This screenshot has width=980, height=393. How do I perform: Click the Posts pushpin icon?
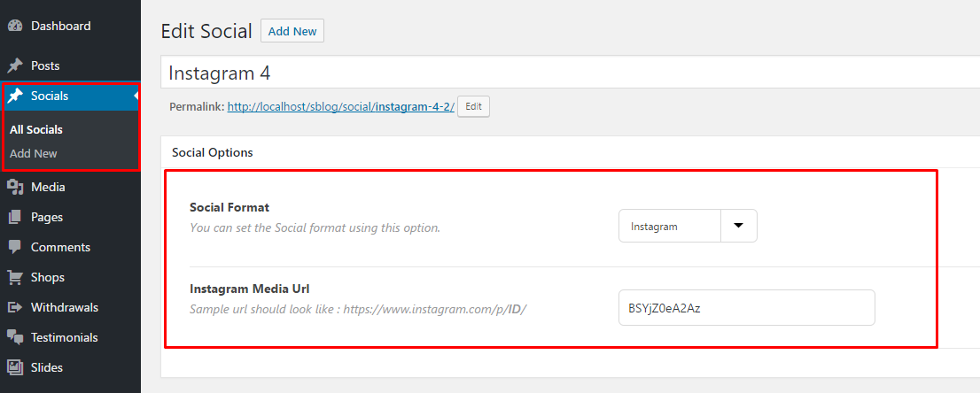tap(15, 65)
